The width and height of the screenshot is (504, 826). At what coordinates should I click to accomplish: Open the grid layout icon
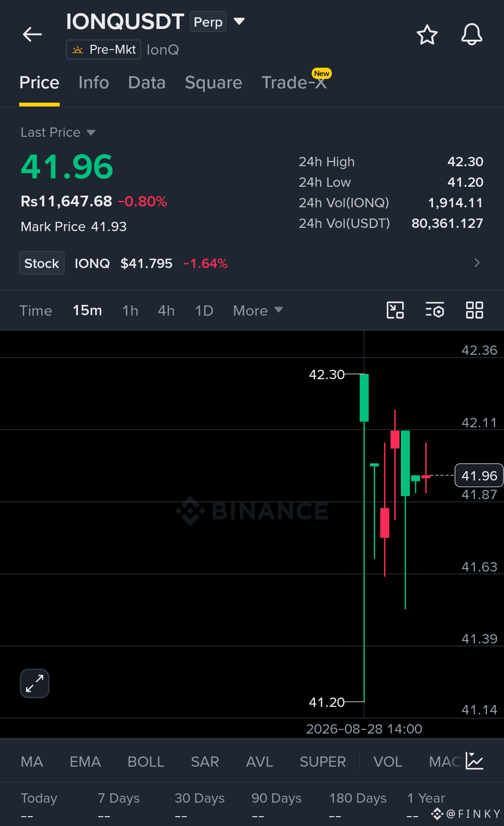point(475,310)
